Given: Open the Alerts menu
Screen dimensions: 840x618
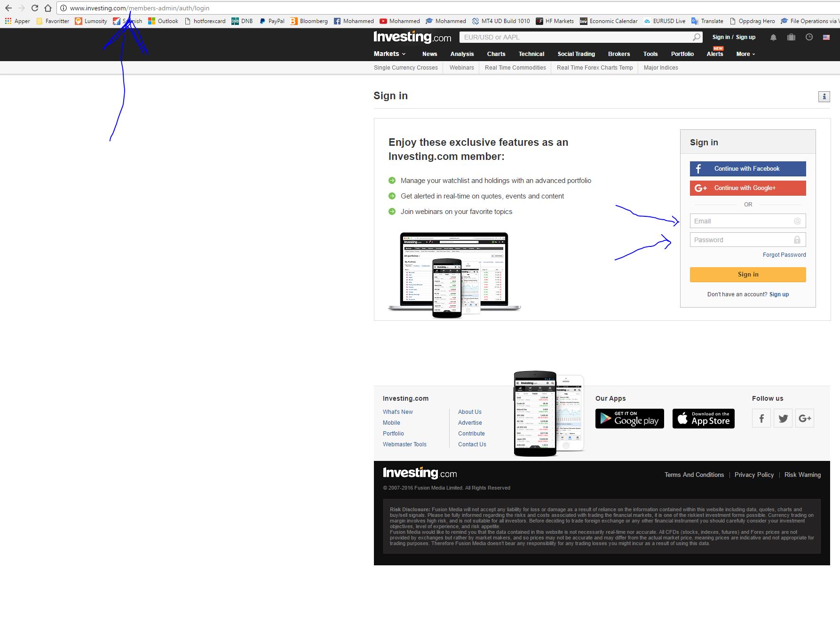Looking at the screenshot, I should click(x=715, y=54).
